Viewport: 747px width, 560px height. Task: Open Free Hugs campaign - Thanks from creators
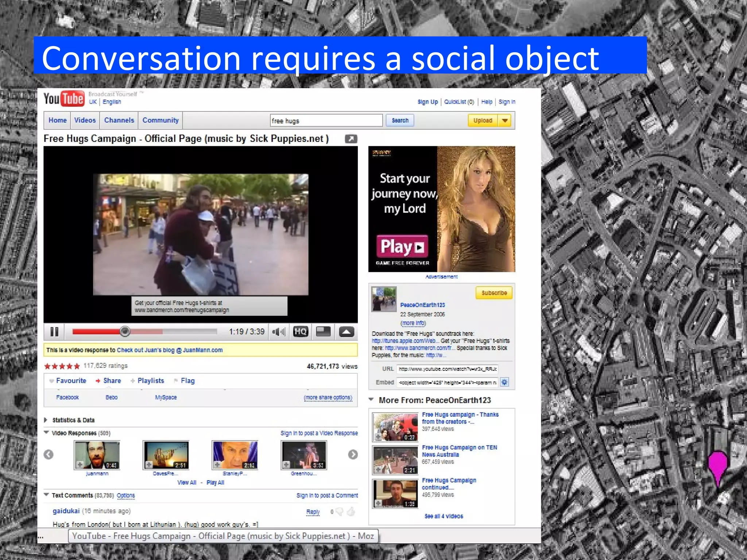(460, 418)
